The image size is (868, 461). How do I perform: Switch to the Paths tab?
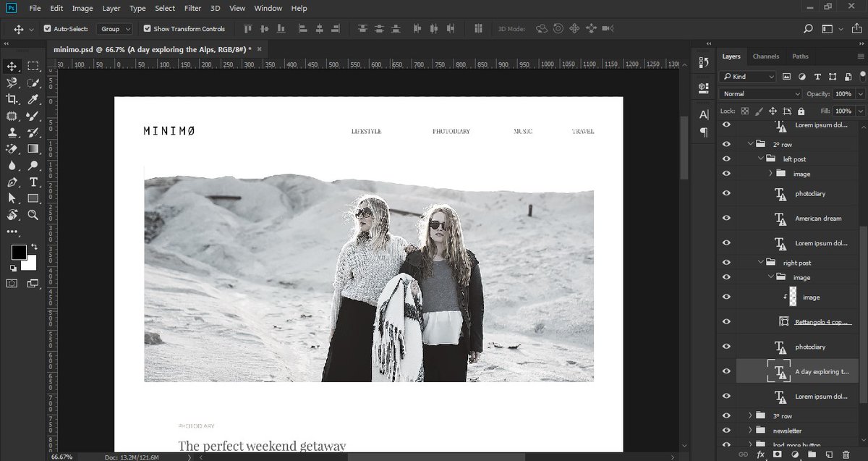point(800,56)
